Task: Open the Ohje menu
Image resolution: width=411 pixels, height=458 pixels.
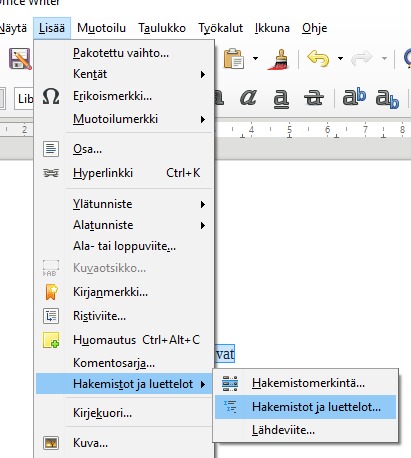Action: click(314, 28)
